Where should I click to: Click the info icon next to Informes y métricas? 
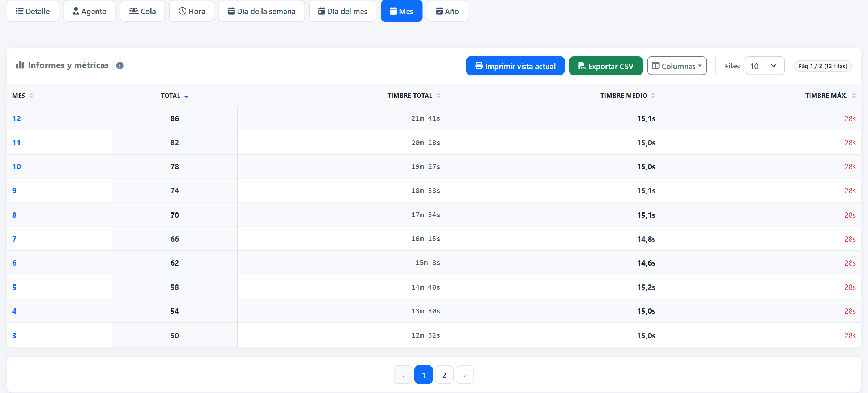(x=120, y=65)
